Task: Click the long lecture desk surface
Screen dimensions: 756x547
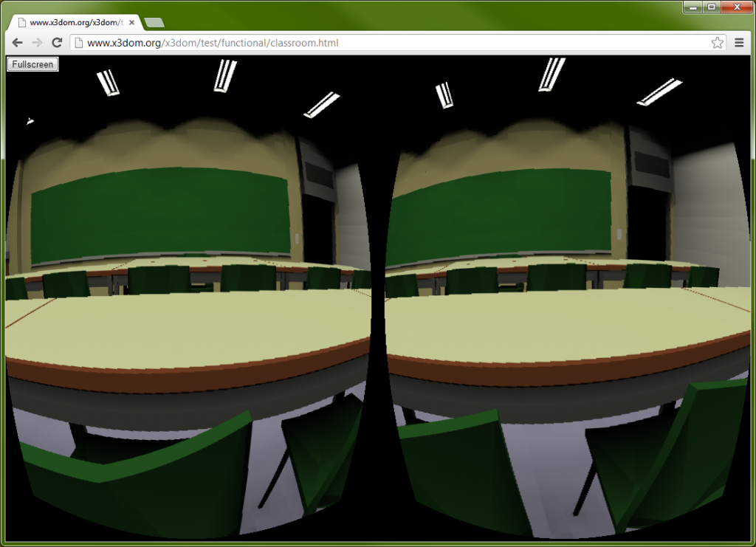Action: pos(185,325)
